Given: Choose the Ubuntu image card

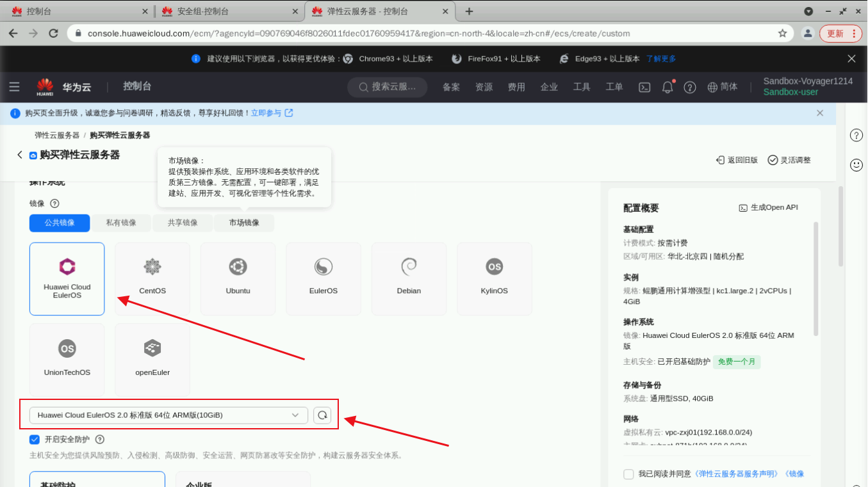Looking at the screenshot, I should coord(238,278).
